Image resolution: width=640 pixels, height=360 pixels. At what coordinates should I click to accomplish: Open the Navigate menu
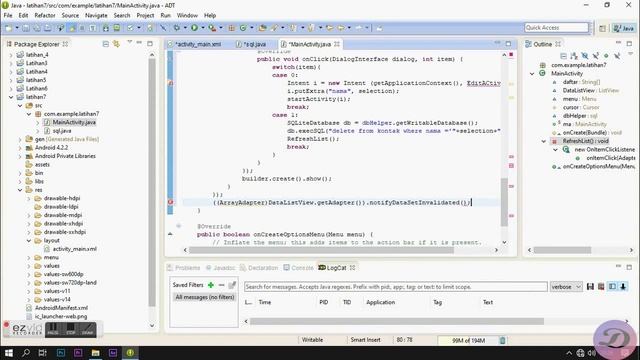click(x=96, y=16)
